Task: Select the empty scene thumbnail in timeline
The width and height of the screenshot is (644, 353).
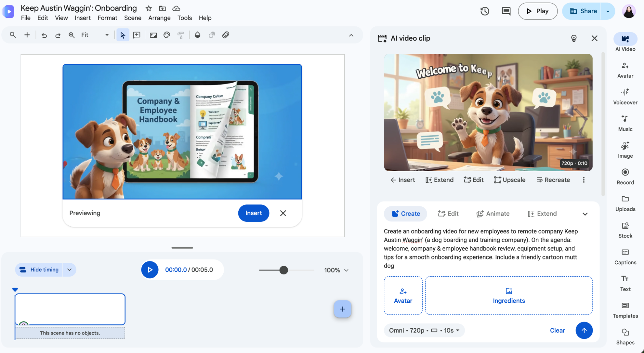Action: (70, 309)
